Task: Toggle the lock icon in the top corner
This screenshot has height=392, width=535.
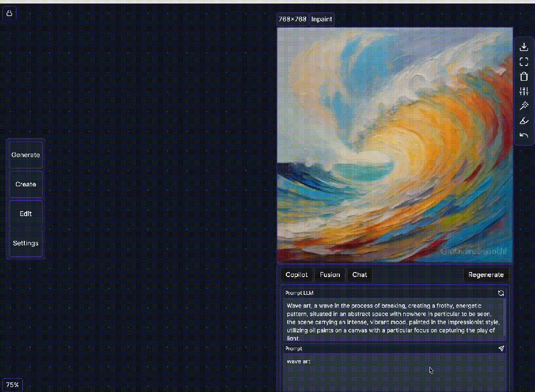Action: (9, 13)
